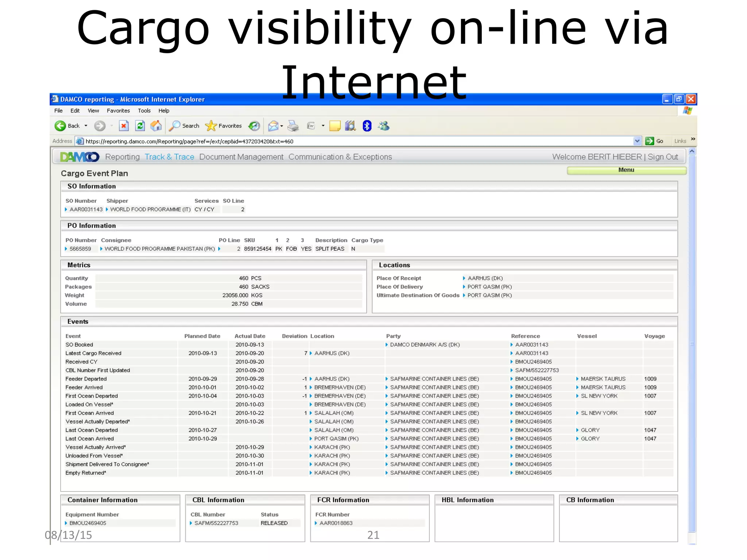
Task: Expand arrow next to SO Number AAR0031143
Action: click(66, 209)
